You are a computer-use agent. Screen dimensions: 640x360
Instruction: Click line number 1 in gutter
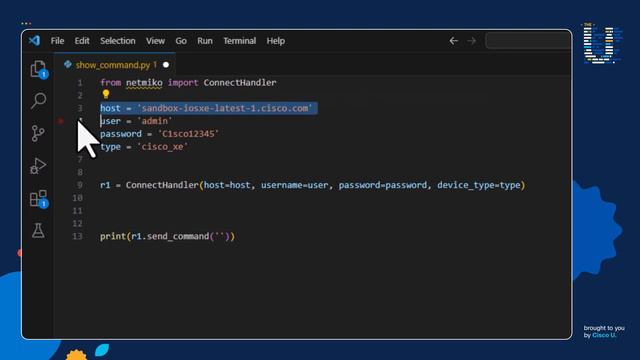(x=80, y=82)
